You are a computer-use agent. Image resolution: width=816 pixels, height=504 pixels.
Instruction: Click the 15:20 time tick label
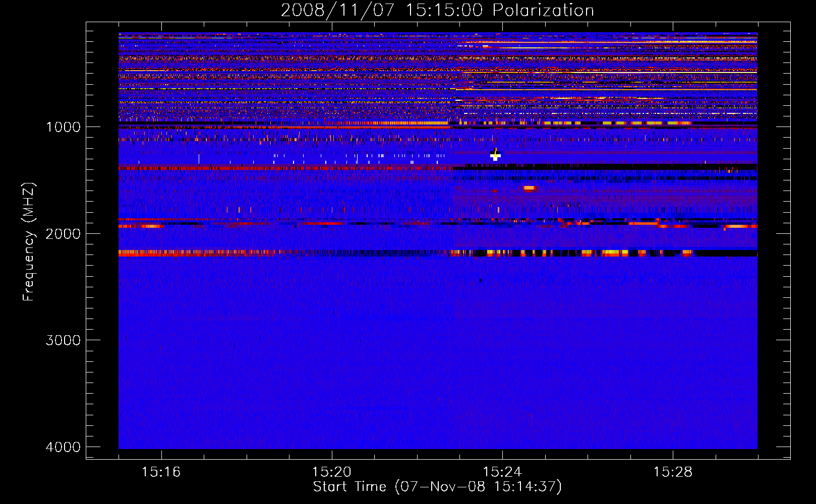[331, 472]
